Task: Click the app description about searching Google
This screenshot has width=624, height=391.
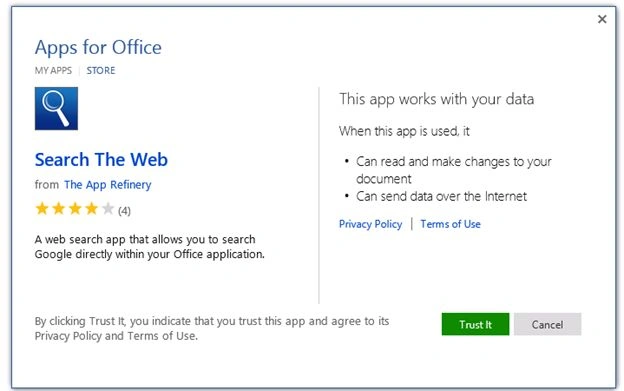Action: [150, 247]
